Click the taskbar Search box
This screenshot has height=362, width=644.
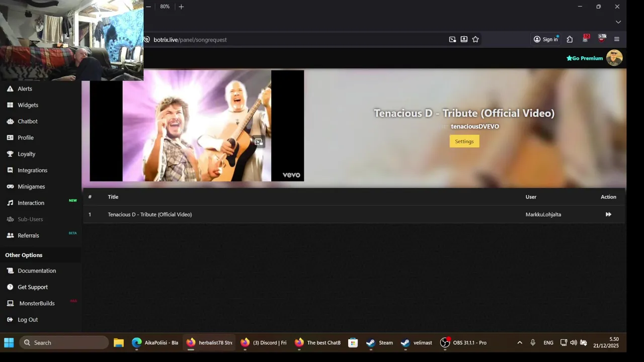coord(64,343)
